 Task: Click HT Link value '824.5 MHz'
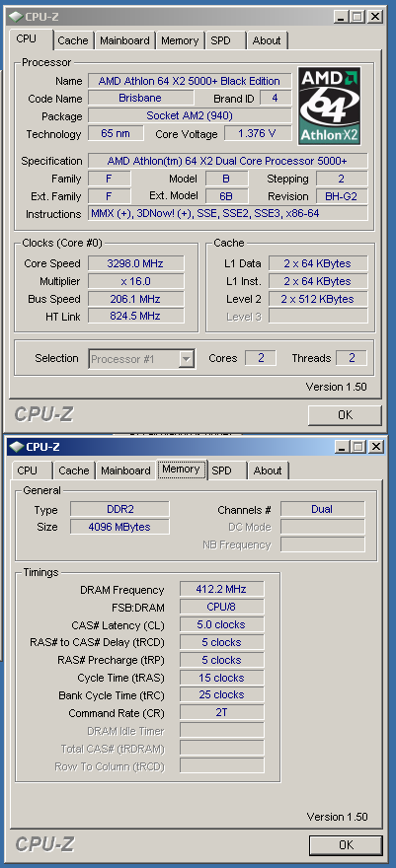click(135, 317)
